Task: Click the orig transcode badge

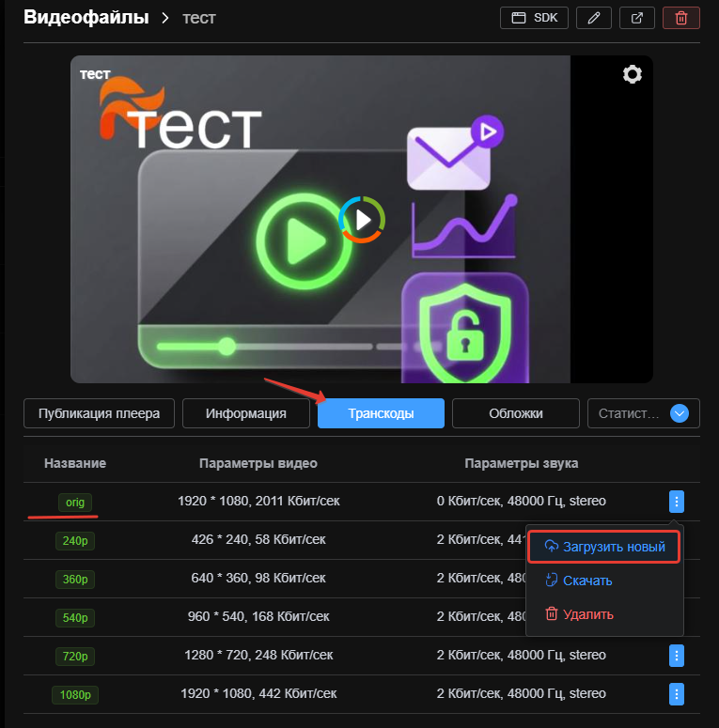Action: click(75, 503)
